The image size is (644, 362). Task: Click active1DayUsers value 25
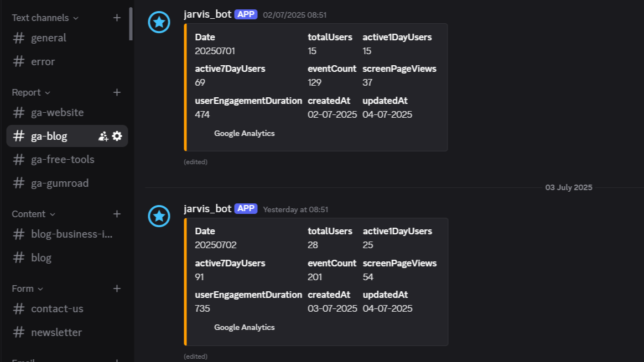pos(367,245)
